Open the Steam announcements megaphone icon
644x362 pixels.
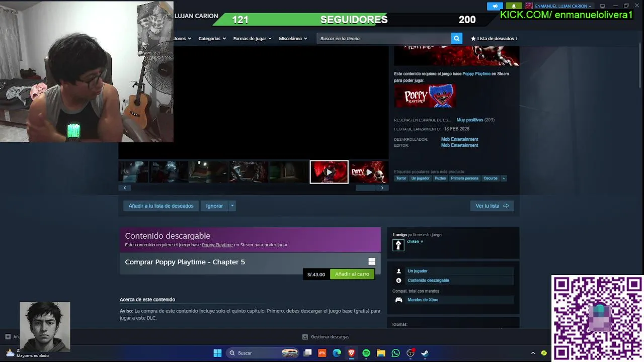coord(495,6)
